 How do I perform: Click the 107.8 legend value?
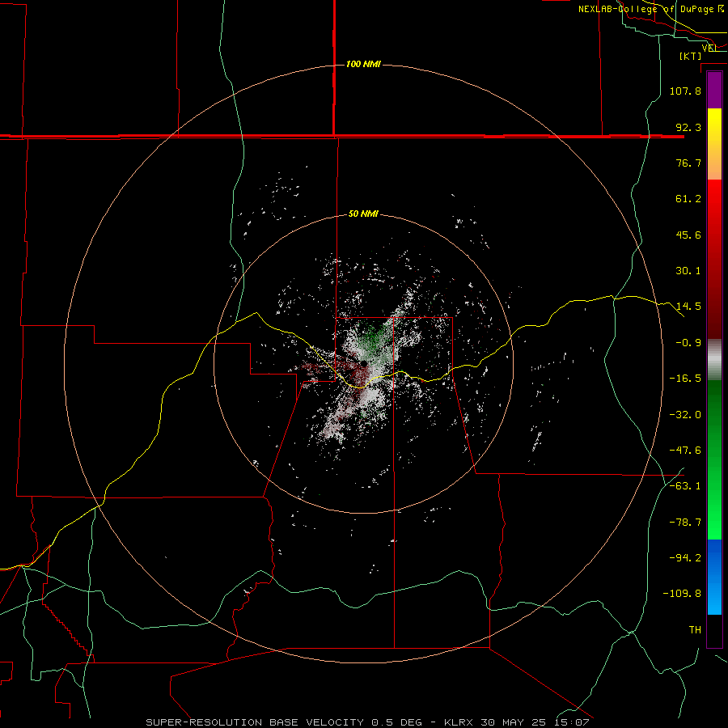[x=685, y=91]
